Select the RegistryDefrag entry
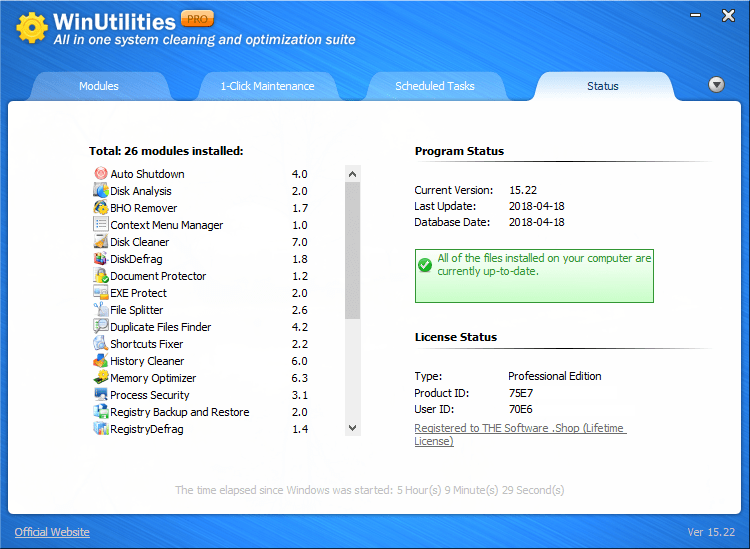Viewport: 750px width, 549px height. click(x=147, y=429)
